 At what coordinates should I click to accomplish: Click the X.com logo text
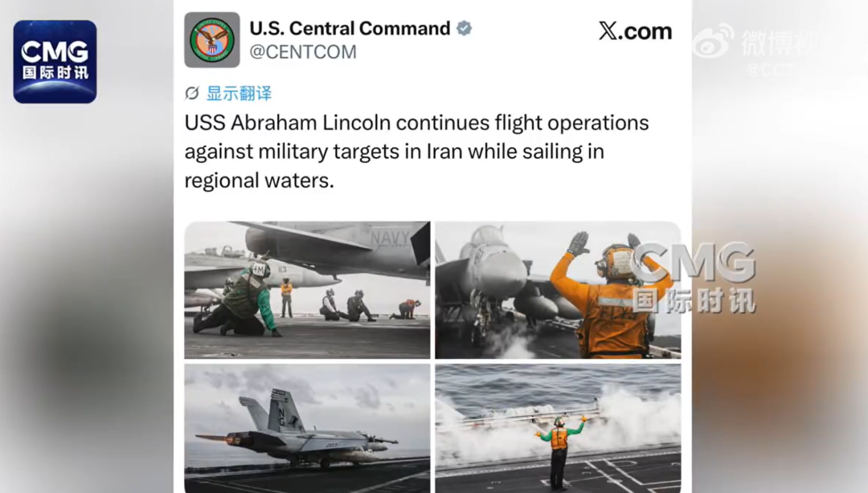635,31
